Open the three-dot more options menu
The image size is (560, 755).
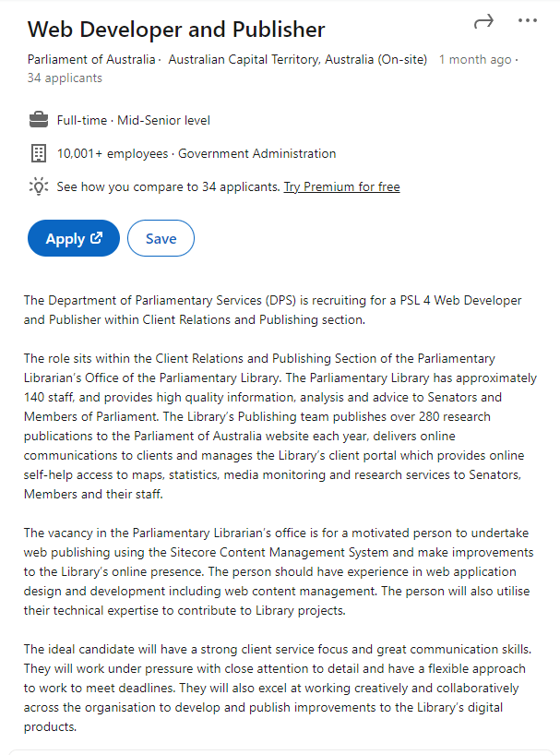click(528, 21)
